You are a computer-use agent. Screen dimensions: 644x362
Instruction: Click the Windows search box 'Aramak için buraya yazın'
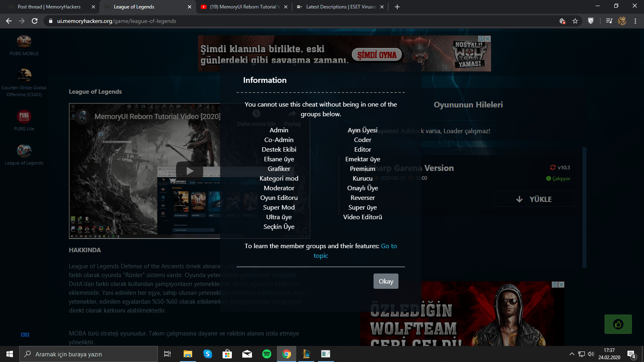coord(89,354)
